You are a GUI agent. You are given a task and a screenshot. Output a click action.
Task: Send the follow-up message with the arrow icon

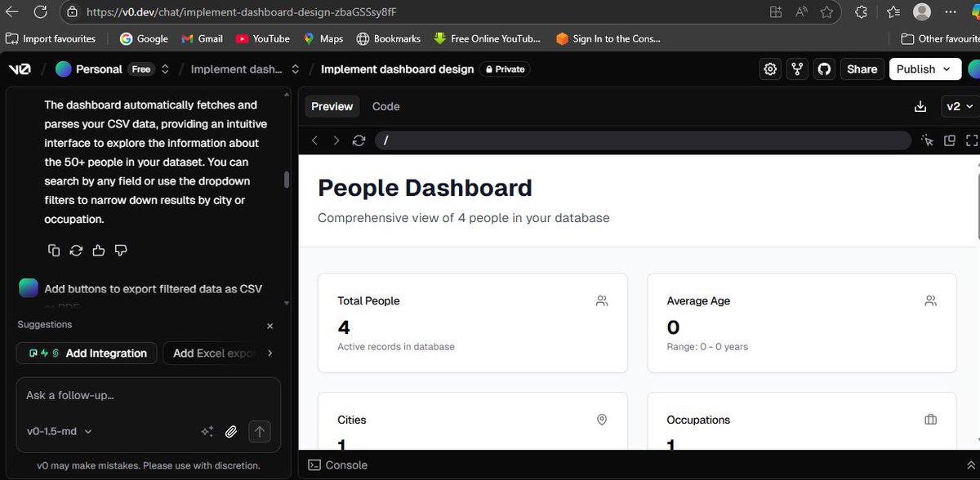(x=260, y=431)
